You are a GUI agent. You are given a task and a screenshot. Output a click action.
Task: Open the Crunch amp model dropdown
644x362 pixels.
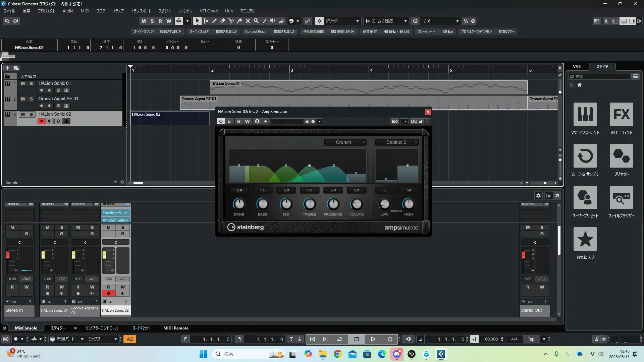[345, 142]
